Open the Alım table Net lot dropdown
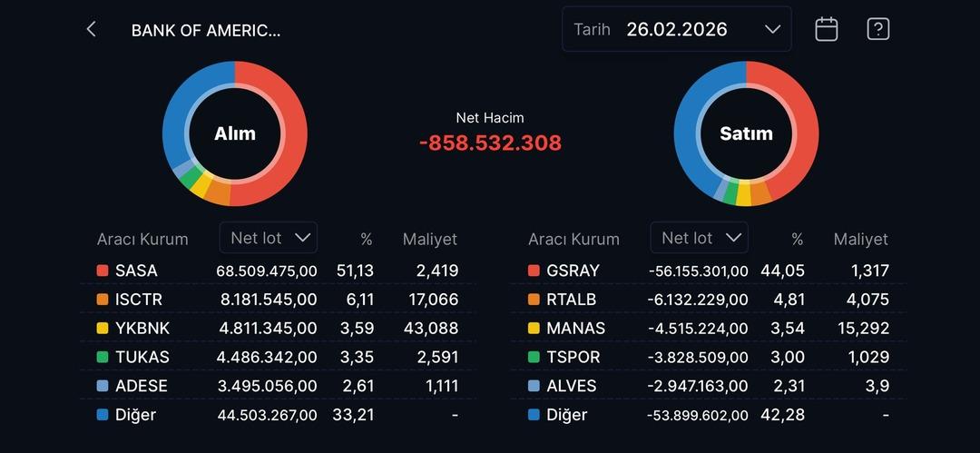Screen dimensions: 980x453 [269, 238]
